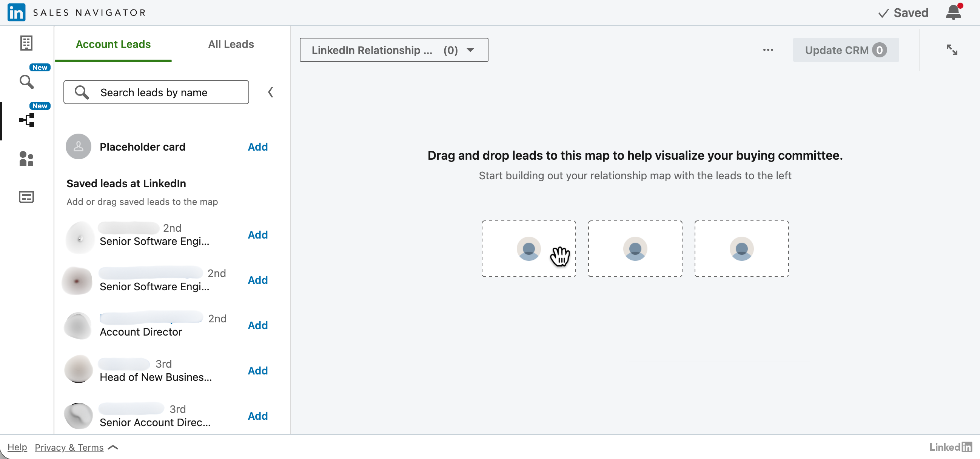Switch to the All Leads tab
The image size is (980, 459).
[231, 44]
